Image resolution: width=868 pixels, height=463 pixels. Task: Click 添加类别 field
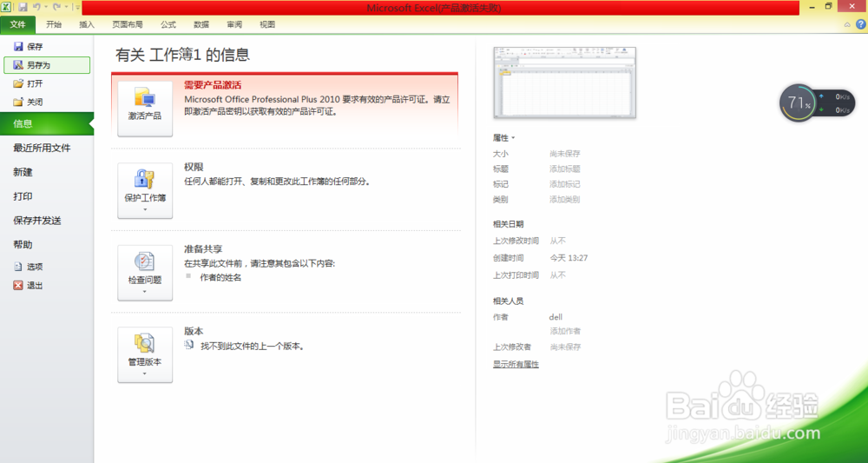pos(565,200)
